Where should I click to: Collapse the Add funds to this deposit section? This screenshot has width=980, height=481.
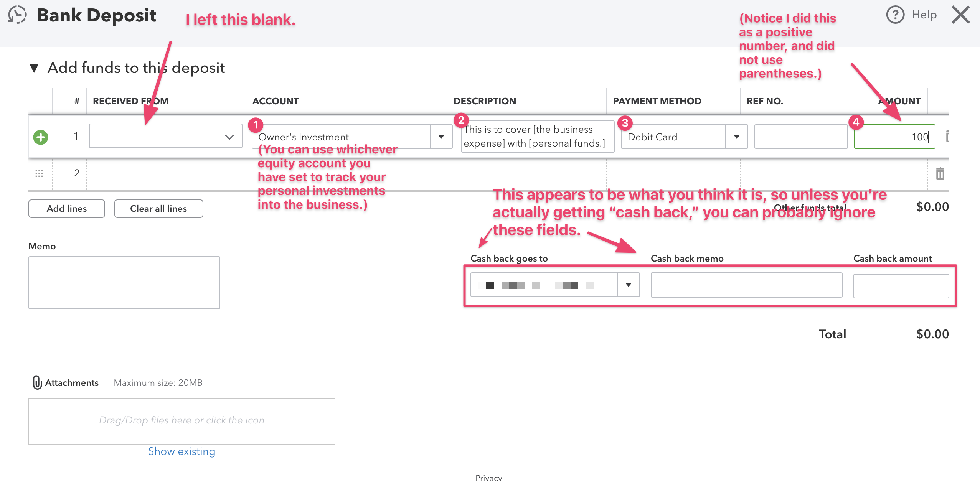coord(34,68)
